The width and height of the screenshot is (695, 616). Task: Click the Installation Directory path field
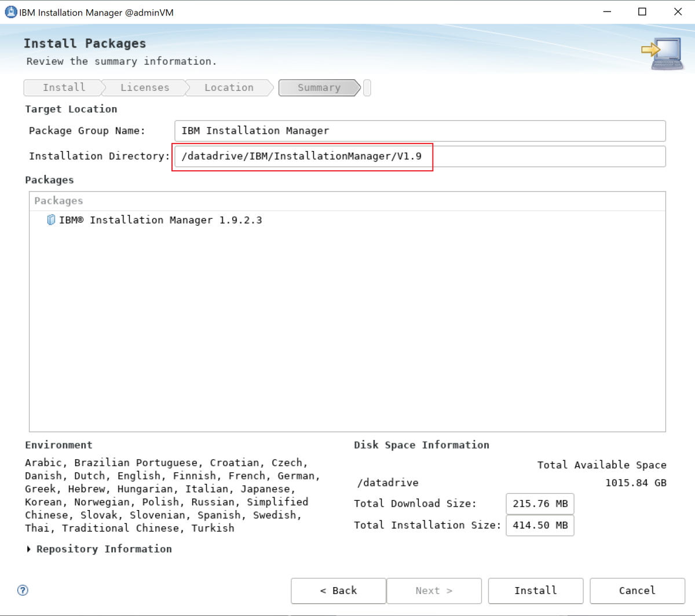(420, 156)
